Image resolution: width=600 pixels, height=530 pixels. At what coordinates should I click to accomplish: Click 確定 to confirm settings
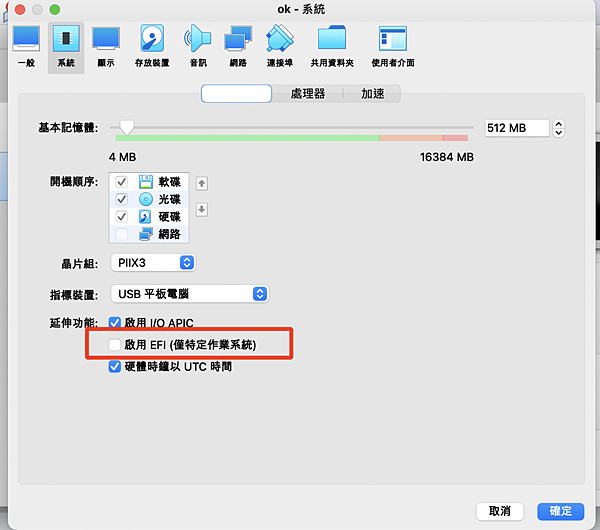pyautogui.click(x=561, y=511)
